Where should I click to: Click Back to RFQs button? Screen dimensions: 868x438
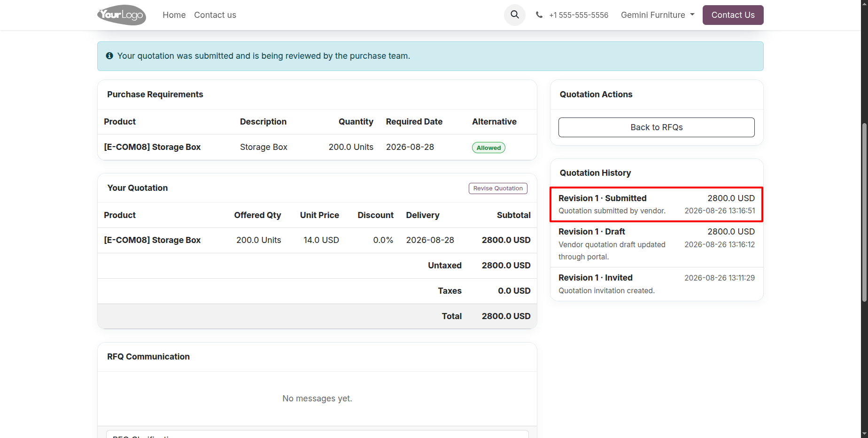coord(656,127)
